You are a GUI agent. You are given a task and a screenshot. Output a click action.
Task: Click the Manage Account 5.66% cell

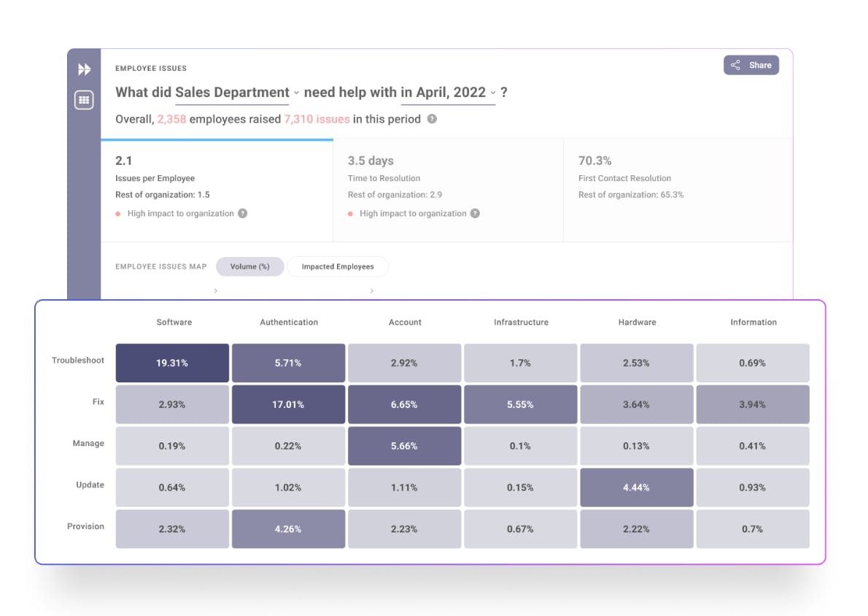pos(404,446)
